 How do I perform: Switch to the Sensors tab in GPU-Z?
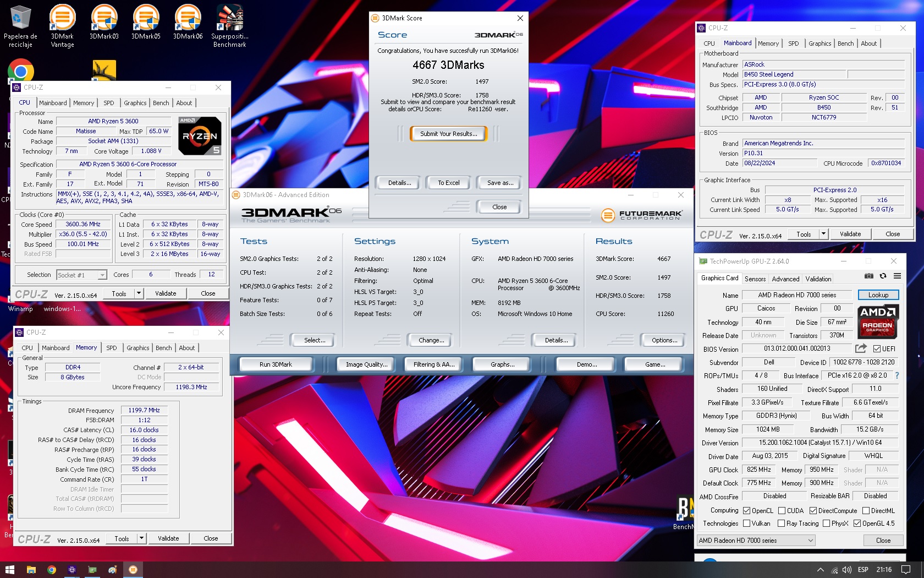pos(755,279)
